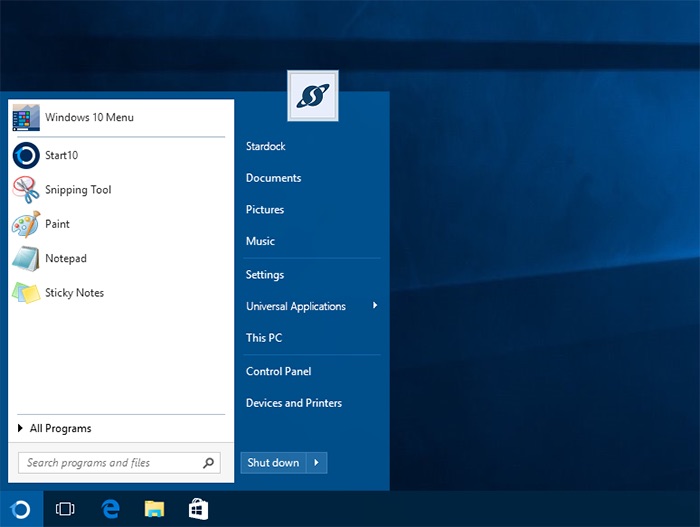This screenshot has height=527, width=700.
Task: Launch Start10 from the pinned list
Action: pyautogui.click(x=26, y=155)
